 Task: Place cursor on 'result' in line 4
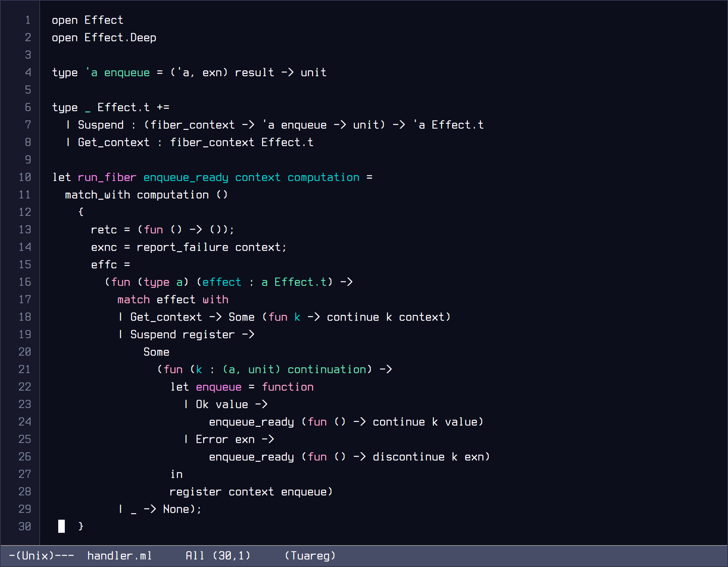(x=254, y=72)
